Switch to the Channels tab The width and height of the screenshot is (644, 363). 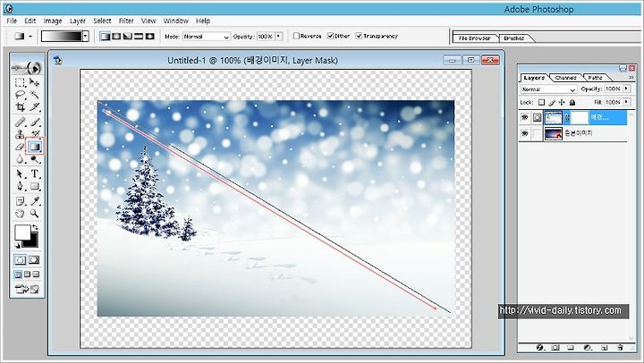click(565, 77)
